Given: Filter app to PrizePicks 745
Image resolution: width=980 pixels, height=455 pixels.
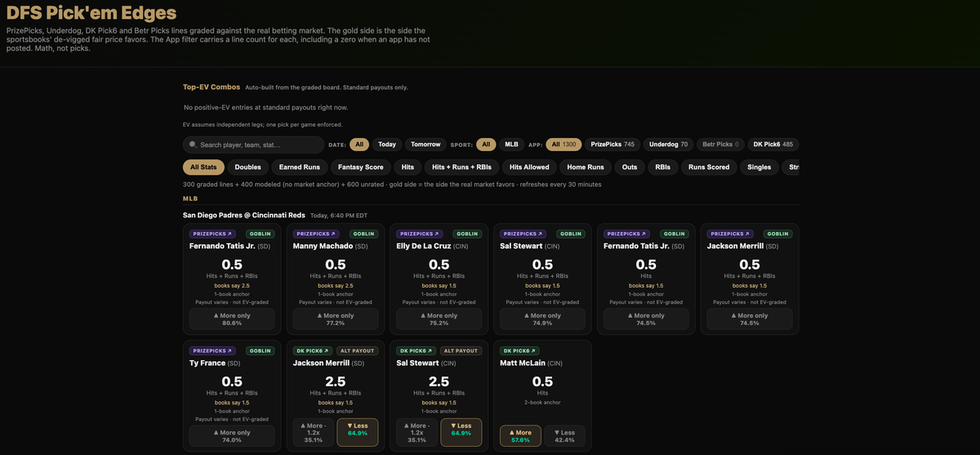Looking at the screenshot, I should pos(612,145).
